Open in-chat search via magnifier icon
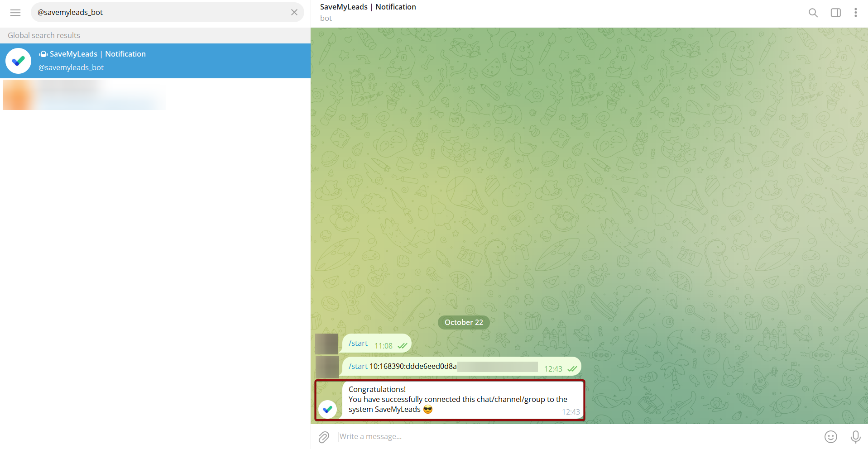 point(813,13)
